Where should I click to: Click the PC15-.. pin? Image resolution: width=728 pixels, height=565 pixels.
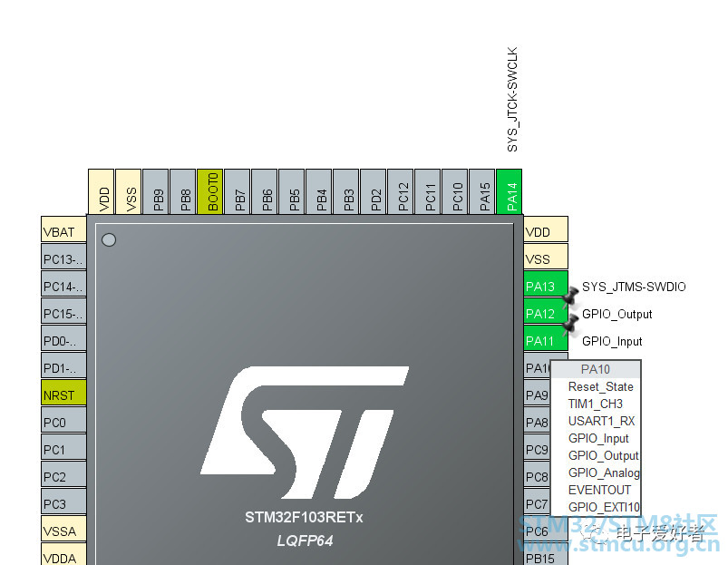click(63, 311)
